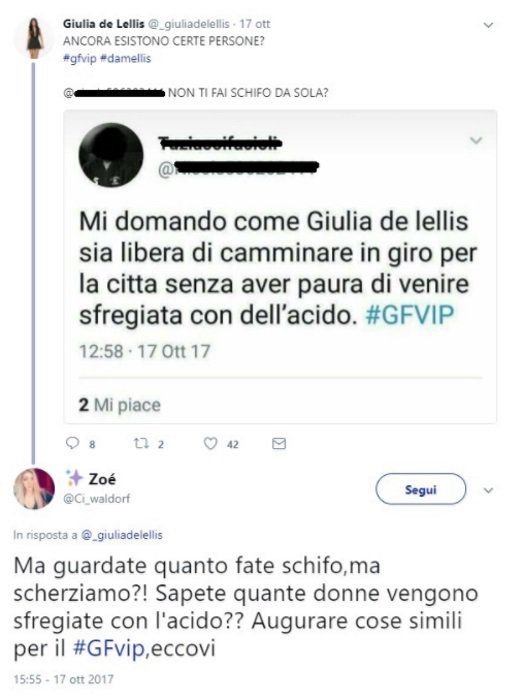Open the #gfvip hashtag in Giulia's tweet
The width and height of the screenshot is (523, 700).
pos(80,58)
